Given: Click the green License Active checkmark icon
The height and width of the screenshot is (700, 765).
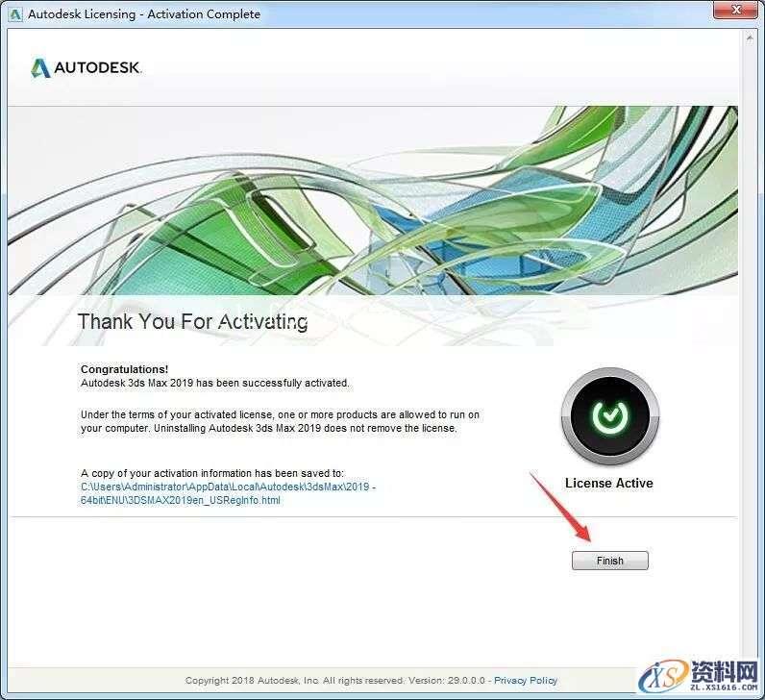Looking at the screenshot, I should click(x=609, y=415).
